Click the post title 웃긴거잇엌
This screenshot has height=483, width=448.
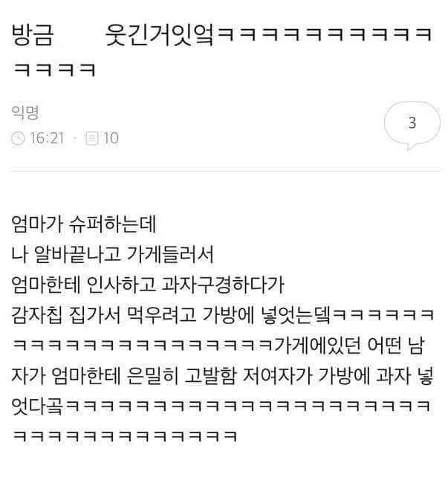point(159,35)
